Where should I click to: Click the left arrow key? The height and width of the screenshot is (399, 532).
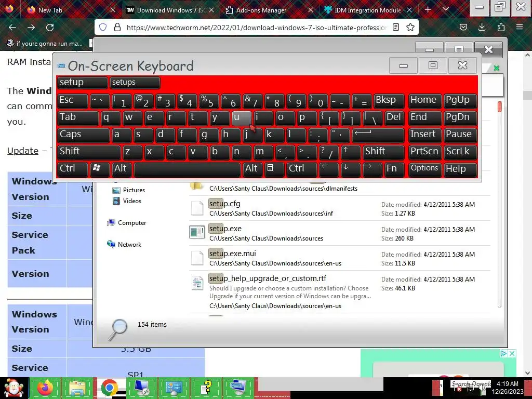[329, 169]
